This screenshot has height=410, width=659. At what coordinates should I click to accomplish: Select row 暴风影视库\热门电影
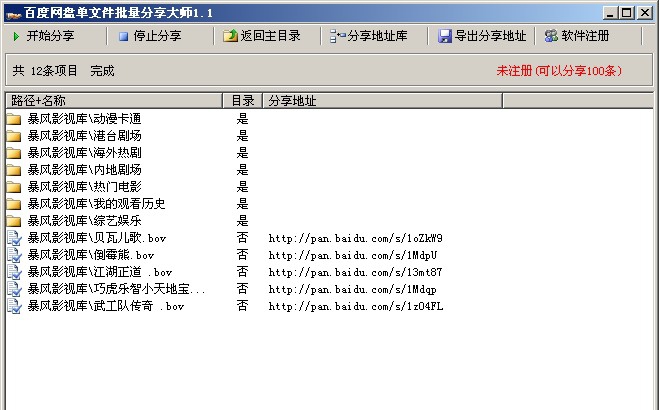tap(84, 187)
